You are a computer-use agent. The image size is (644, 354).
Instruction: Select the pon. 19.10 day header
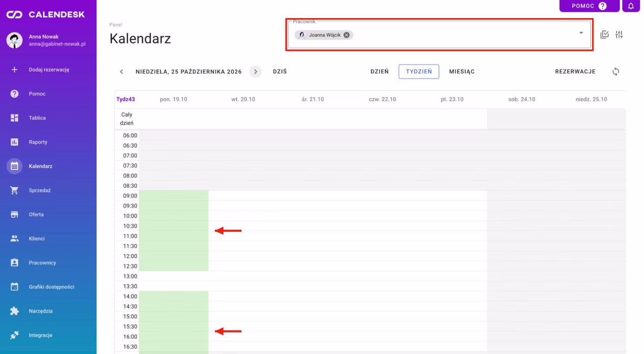(x=173, y=99)
